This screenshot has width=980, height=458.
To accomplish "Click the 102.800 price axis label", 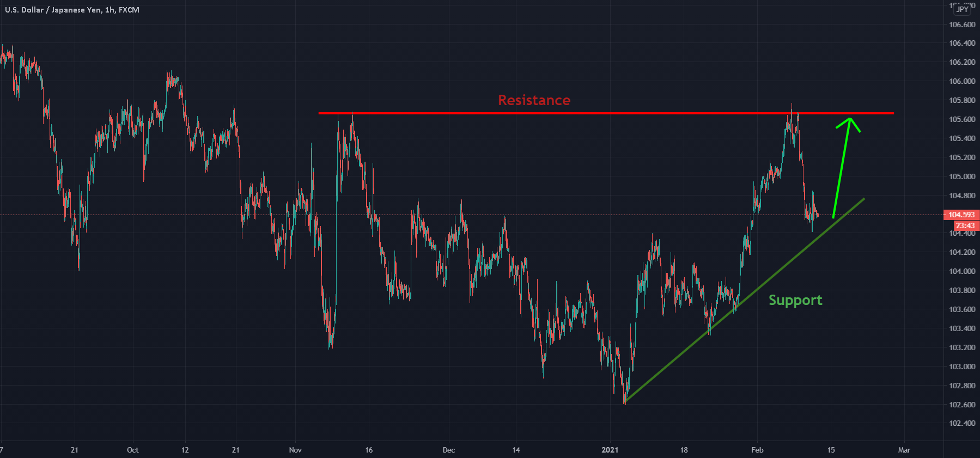I will click(962, 386).
